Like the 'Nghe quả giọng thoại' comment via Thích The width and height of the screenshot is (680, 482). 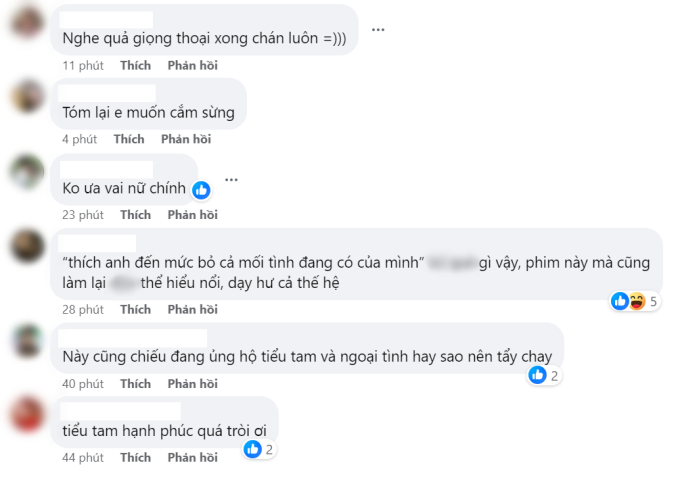point(135,65)
